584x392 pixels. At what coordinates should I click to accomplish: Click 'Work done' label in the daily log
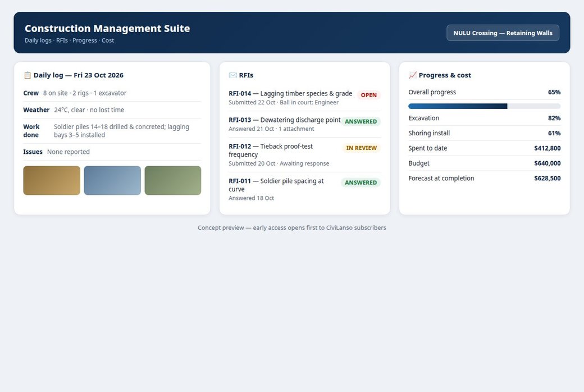click(x=31, y=131)
